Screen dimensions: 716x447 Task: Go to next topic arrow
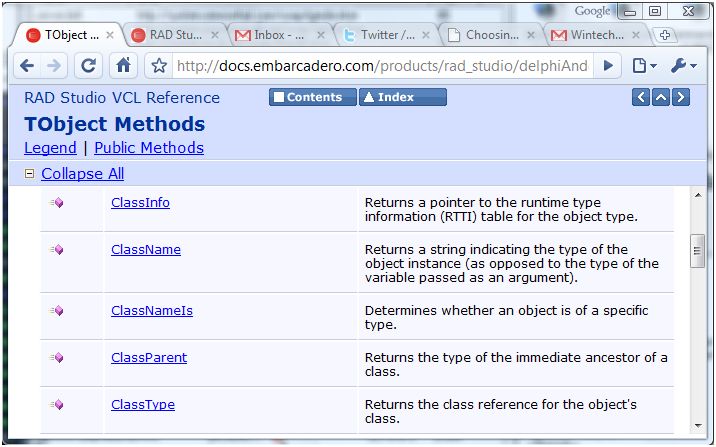coord(681,97)
